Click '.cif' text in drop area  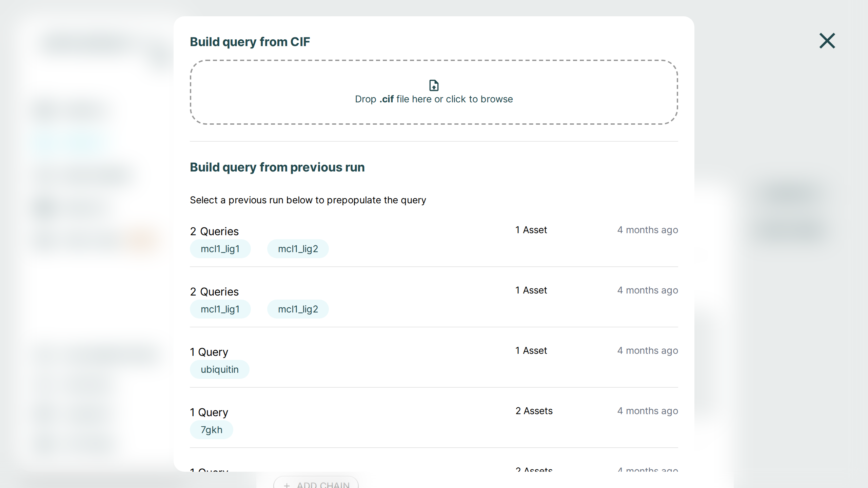click(387, 99)
